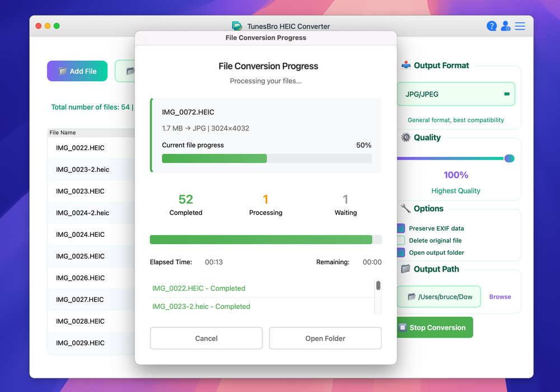The height and width of the screenshot is (392, 560).
Task: Open the help question mark icon
Action: point(492,26)
